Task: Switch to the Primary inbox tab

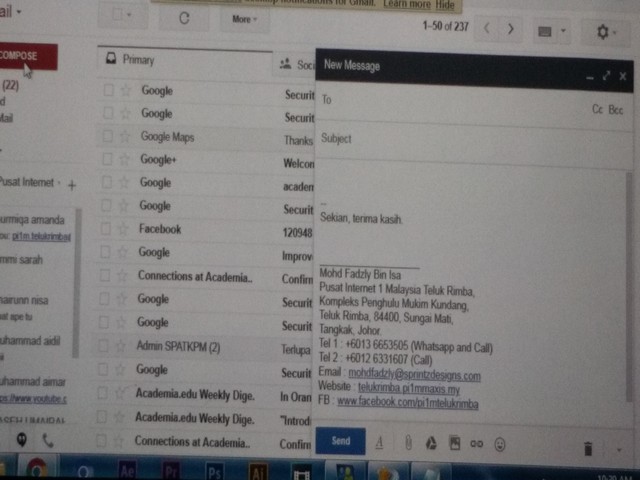Action: (x=138, y=60)
